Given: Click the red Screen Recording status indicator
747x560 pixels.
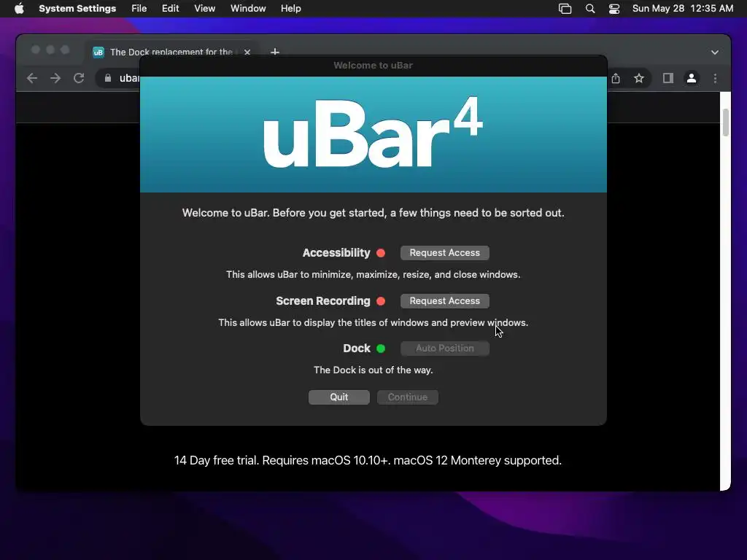Looking at the screenshot, I should pos(381,301).
